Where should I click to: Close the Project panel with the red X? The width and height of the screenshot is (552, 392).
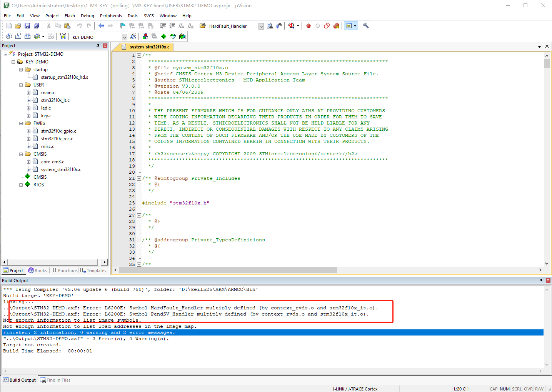(x=105, y=46)
